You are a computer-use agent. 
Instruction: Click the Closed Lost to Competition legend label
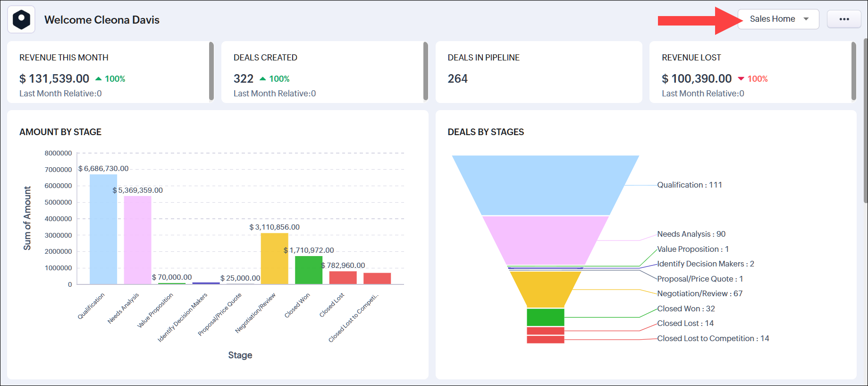point(713,338)
